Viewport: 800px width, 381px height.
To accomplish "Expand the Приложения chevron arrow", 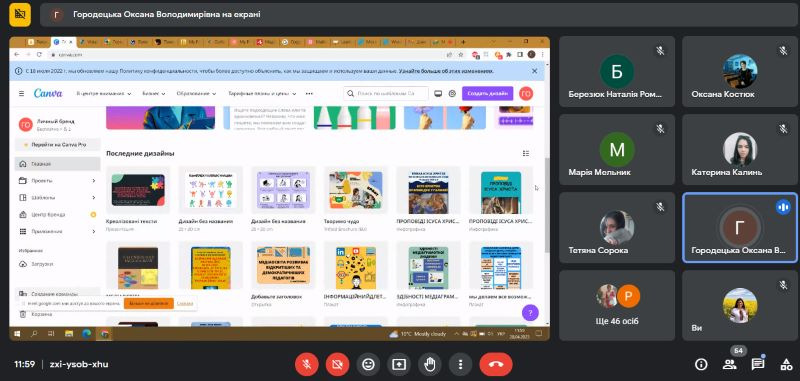I will coord(94,231).
